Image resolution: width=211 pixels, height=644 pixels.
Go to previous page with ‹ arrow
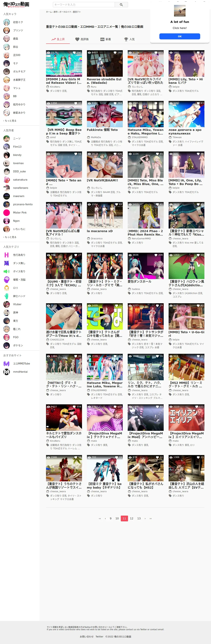pyautogui.click(x=105, y=519)
